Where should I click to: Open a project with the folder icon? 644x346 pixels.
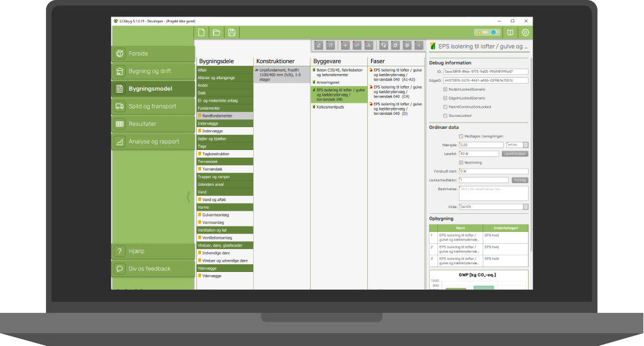pos(216,33)
